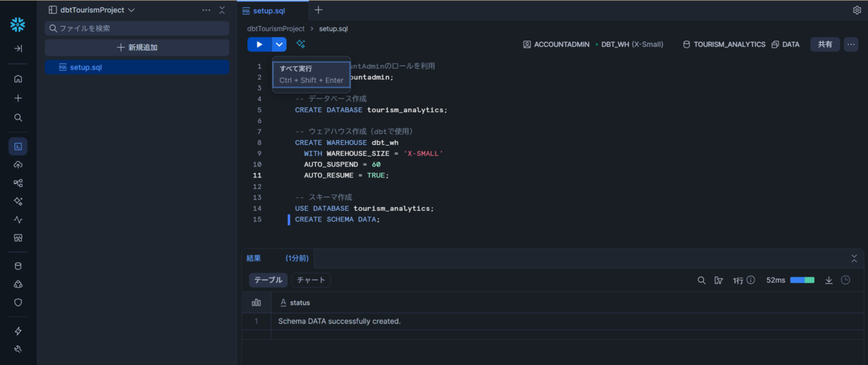The width and height of the screenshot is (868, 365).
Task: Run the query with blue play button
Action: click(x=260, y=44)
